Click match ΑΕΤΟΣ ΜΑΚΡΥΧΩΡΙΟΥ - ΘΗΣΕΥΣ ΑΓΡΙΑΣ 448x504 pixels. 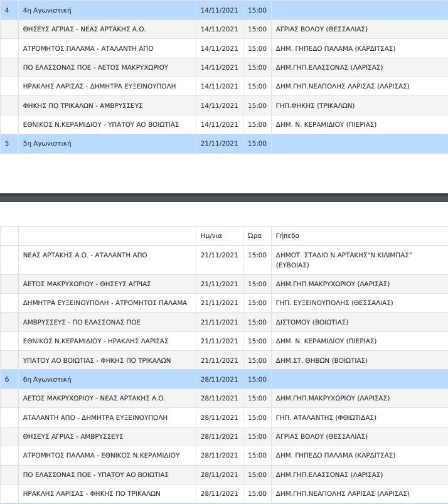(x=87, y=284)
